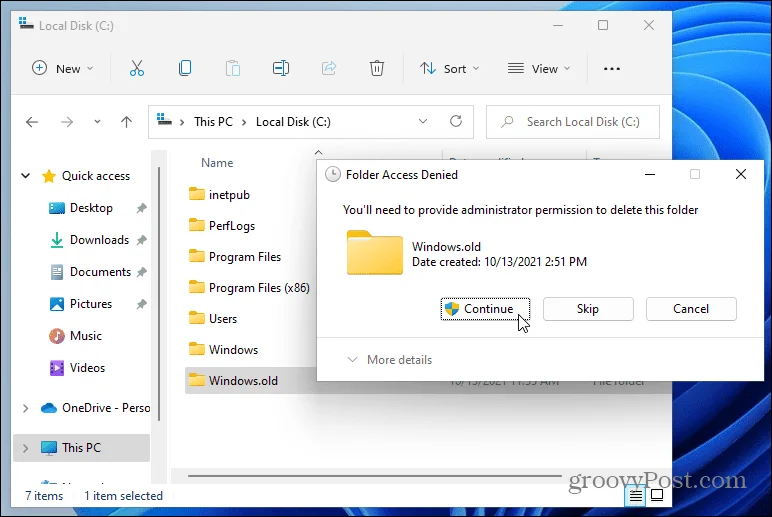Expand the This PC tree node
The width and height of the screenshot is (772, 517).
[26, 448]
